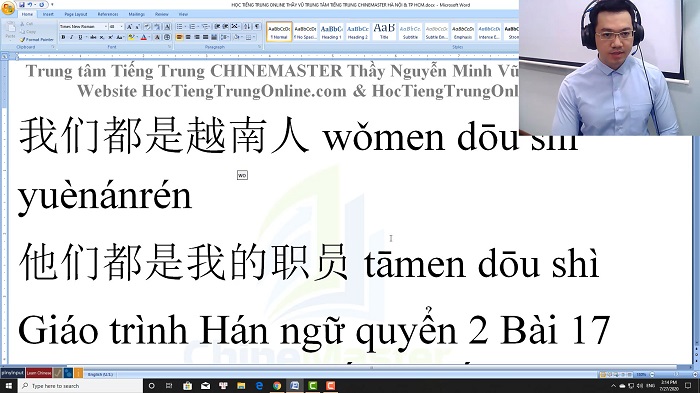Viewport: 700px width, 393px height.
Task: Open the Page Layout tab
Action: coord(76,14)
